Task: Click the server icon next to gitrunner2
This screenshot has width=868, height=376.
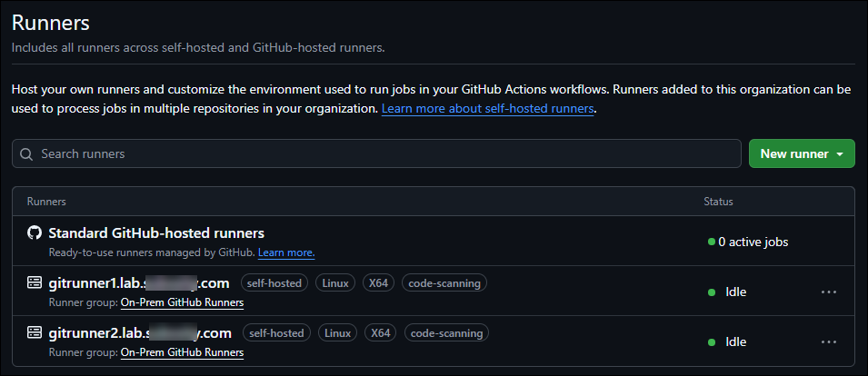Action: coord(35,332)
